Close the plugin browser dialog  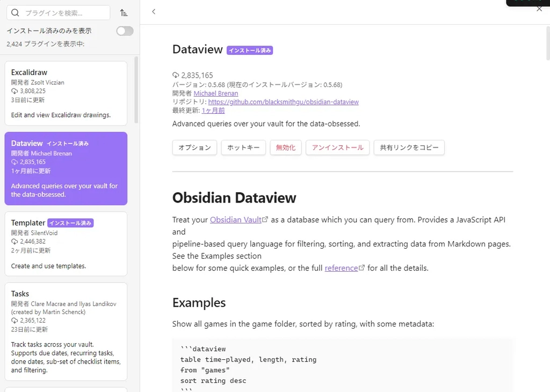pos(539,9)
